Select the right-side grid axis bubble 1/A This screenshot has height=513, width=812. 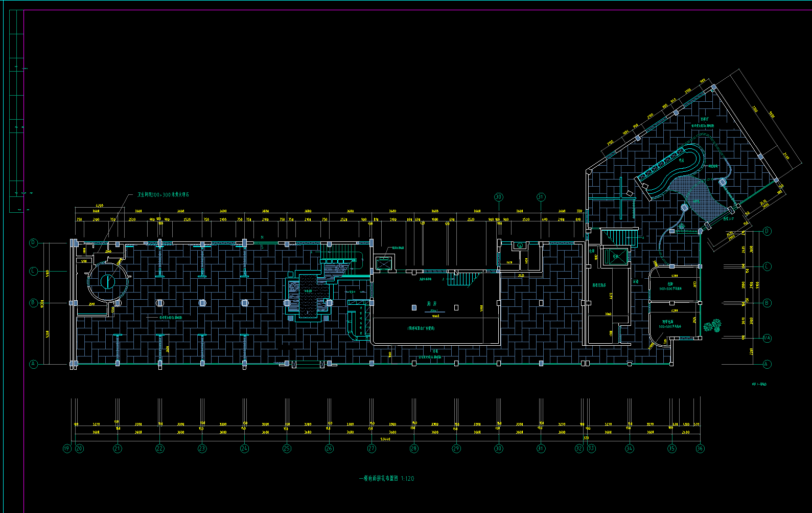[767, 338]
